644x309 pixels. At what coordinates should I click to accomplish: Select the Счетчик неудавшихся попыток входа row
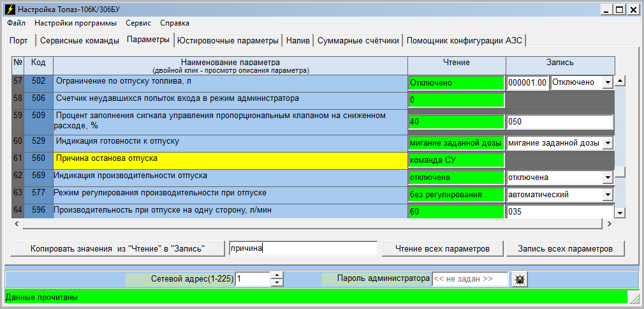point(230,100)
